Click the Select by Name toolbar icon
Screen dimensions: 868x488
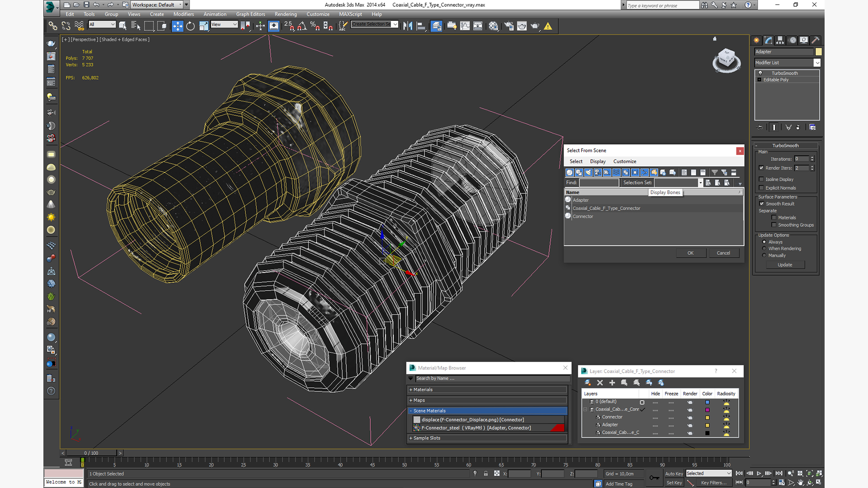tap(135, 26)
